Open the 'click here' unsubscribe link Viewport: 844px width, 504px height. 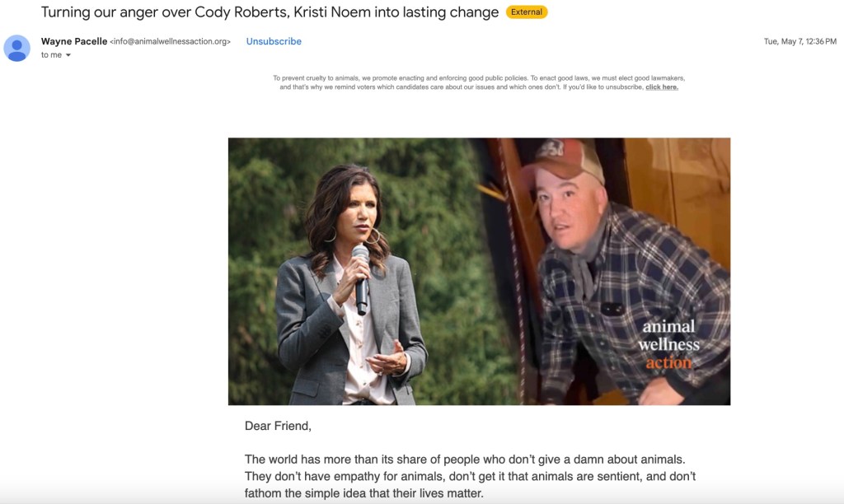pyautogui.click(x=662, y=87)
